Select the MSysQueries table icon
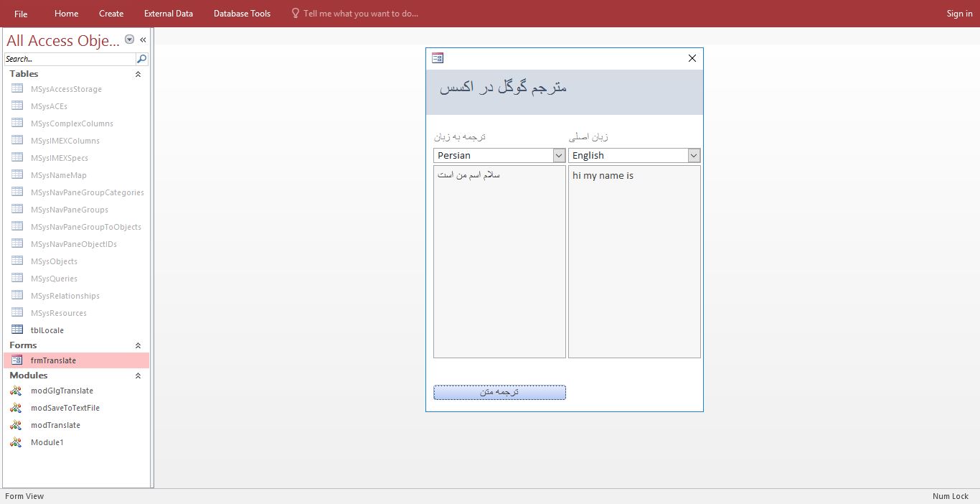 click(17, 278)
